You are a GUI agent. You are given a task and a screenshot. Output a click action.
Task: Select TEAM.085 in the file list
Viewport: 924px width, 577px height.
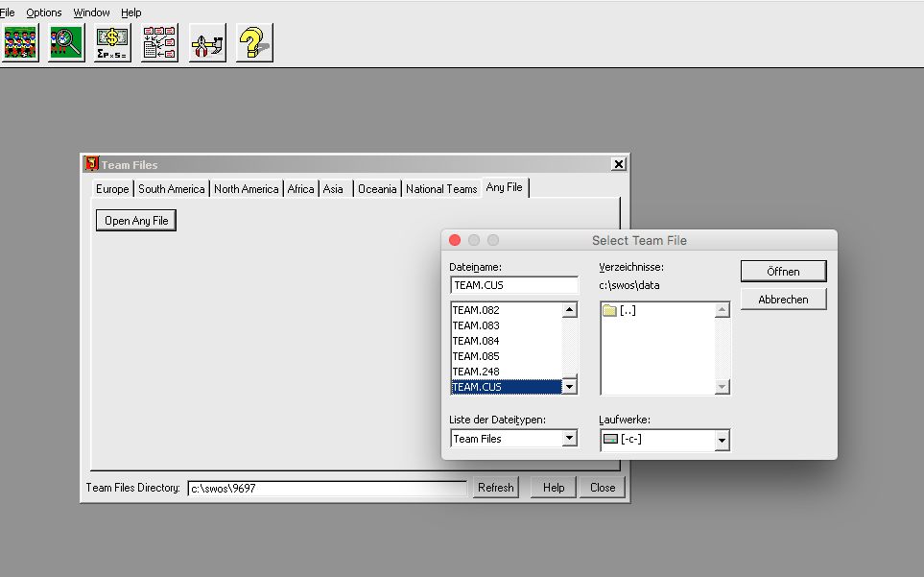click(x=477, y=356)
